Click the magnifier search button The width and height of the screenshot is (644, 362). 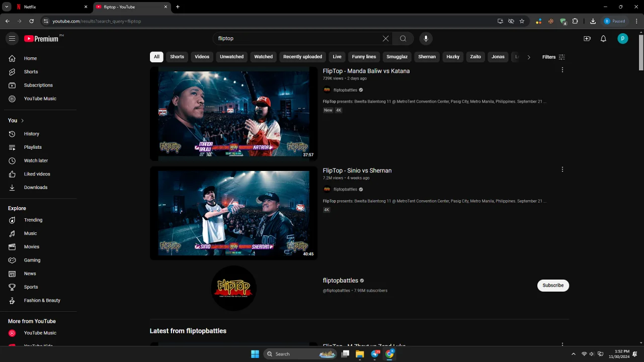pyautogui.click(x=403, y=39)
